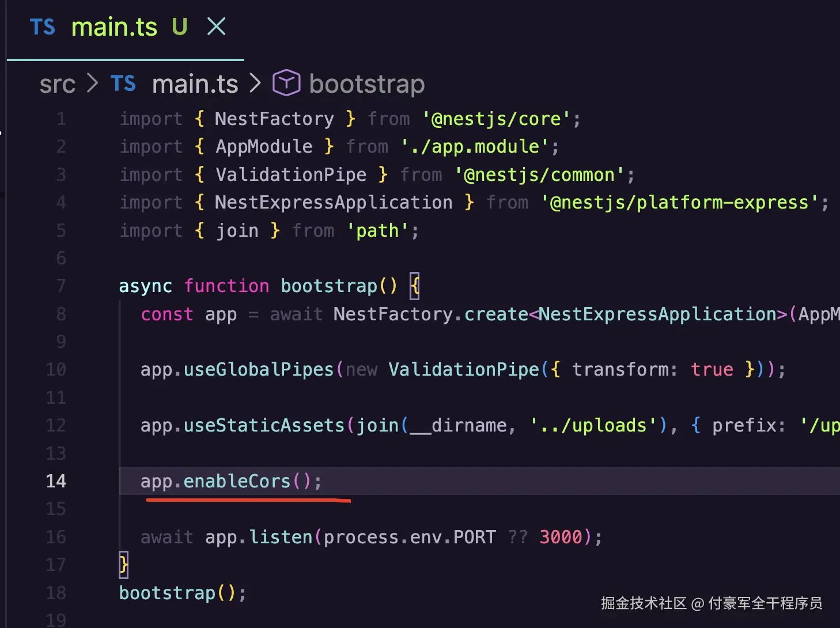This screenshot has height=628, width=840.
Task: Click the '../uploads' string
Action: point(594,425)
